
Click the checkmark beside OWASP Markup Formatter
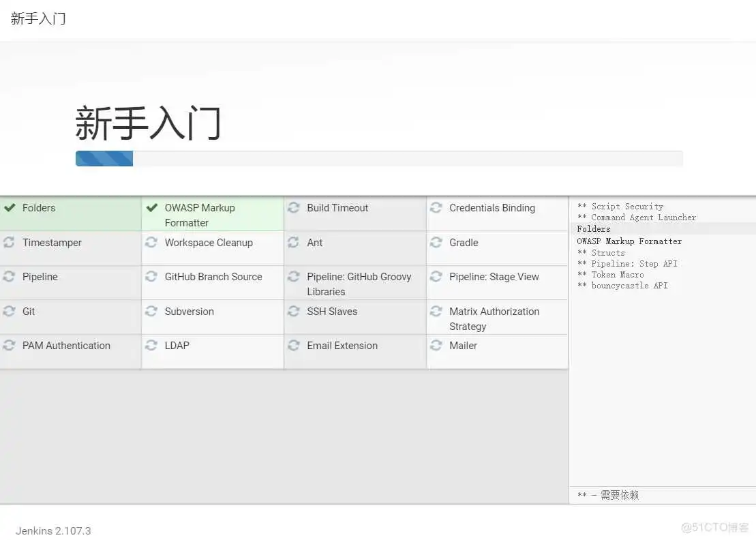coord(152,208)
